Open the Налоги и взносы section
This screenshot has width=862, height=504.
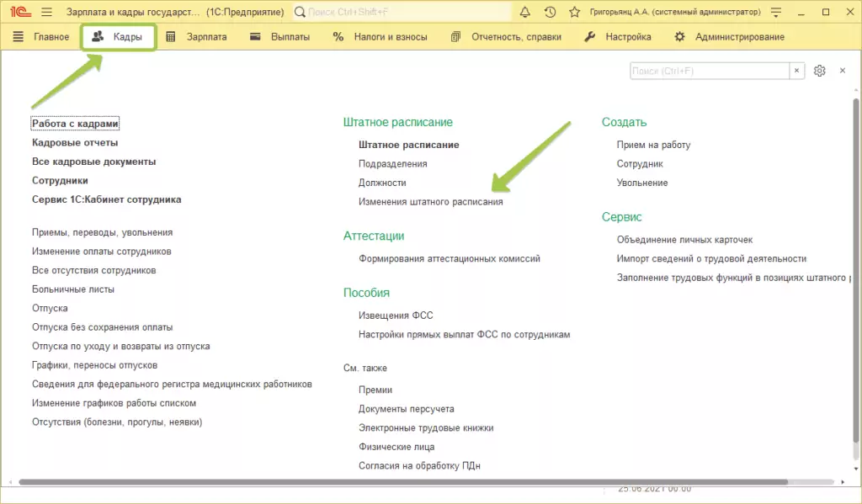(380, 37)
